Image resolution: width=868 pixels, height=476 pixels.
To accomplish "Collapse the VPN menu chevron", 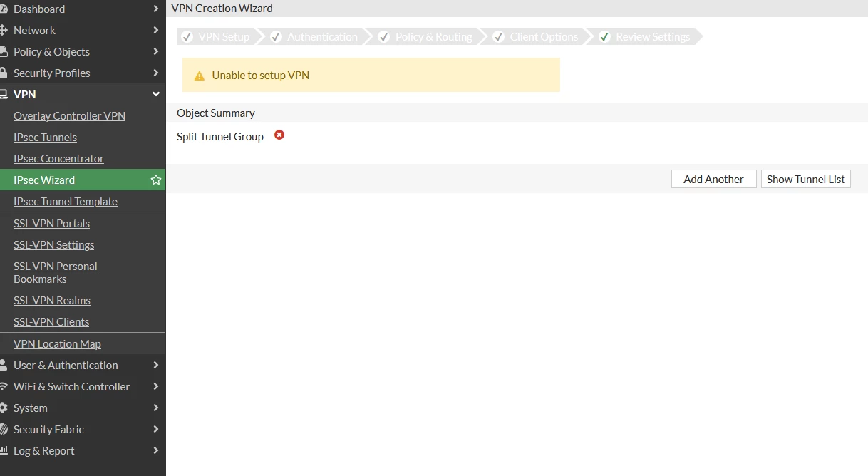I will point(156,95).
